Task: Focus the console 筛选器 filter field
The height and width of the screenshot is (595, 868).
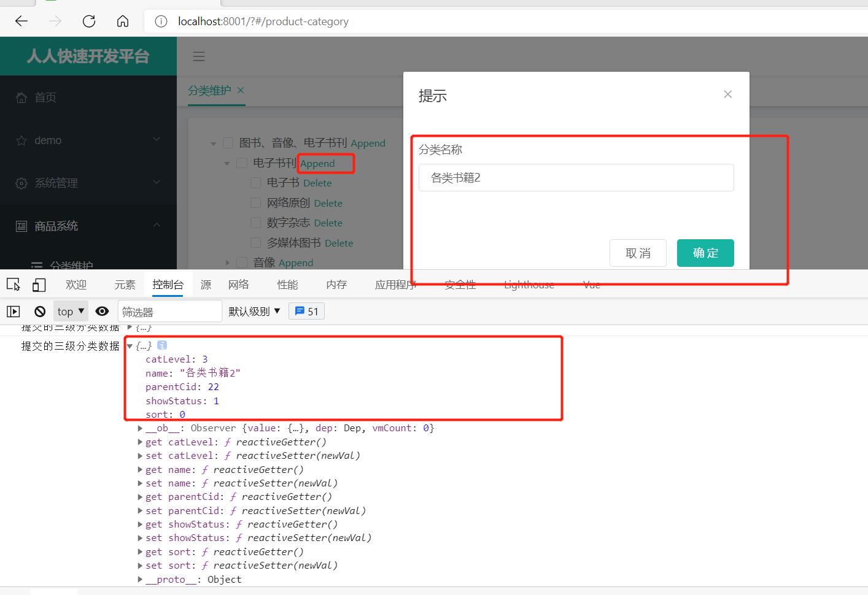Action: point(169,312)
